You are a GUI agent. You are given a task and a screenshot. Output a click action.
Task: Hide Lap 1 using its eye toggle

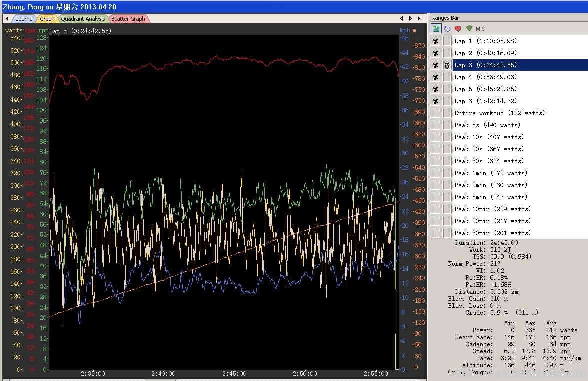tap(436, 41)
